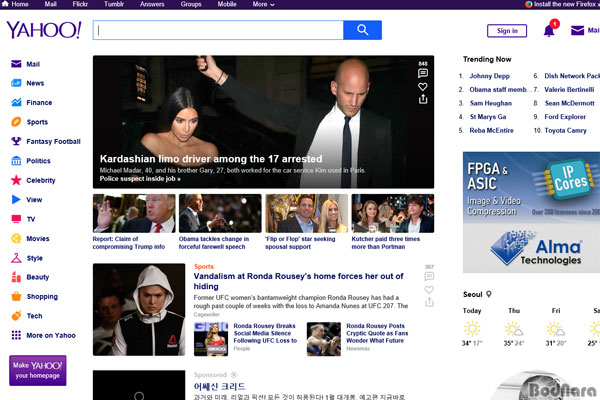
Task: Open Ronda Rousey Breaks Social Media Silence
Action: pos(265,333)
